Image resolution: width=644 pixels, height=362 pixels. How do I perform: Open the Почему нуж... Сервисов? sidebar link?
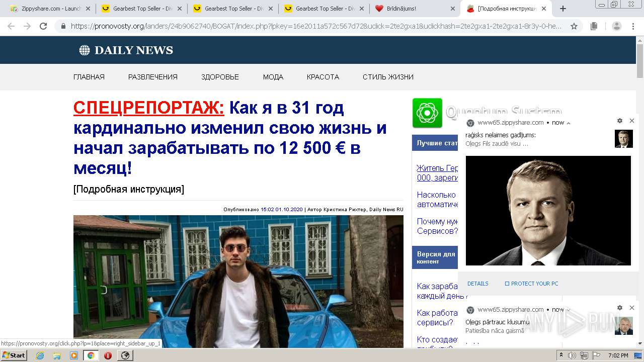(x=437, y=226)
